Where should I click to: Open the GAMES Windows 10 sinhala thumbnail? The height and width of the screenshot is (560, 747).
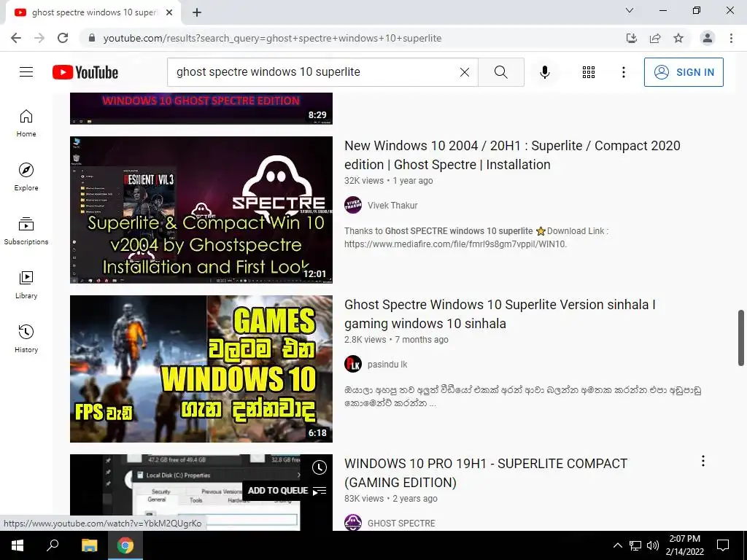pyautogui.click(x=201, y=369)
